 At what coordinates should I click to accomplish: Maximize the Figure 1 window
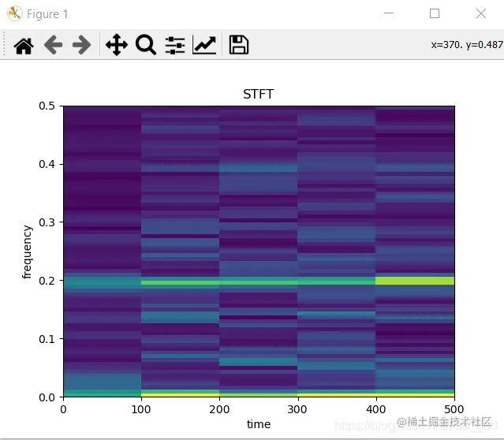[435, 13]
